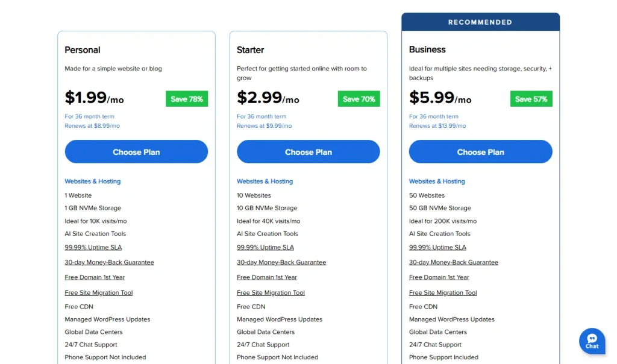Image resolution: width=617 pixels, height=364 pixels.
Task: Click the Save 78% badge on Personal plan
Action: click(187, 98)
